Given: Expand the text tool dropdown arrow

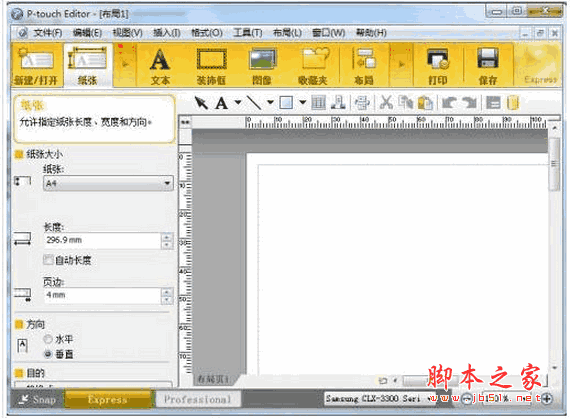Looking at the screenshot, I should point(238,102).
